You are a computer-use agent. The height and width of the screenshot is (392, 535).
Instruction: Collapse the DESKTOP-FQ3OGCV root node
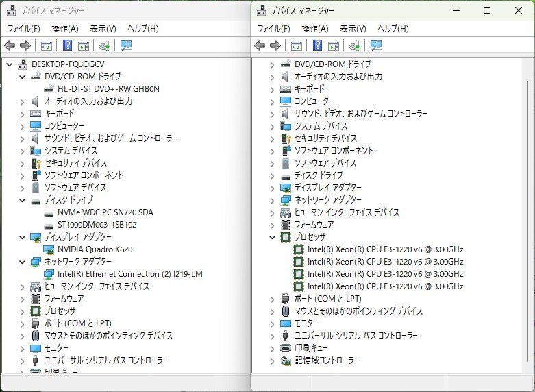point(10,64)
